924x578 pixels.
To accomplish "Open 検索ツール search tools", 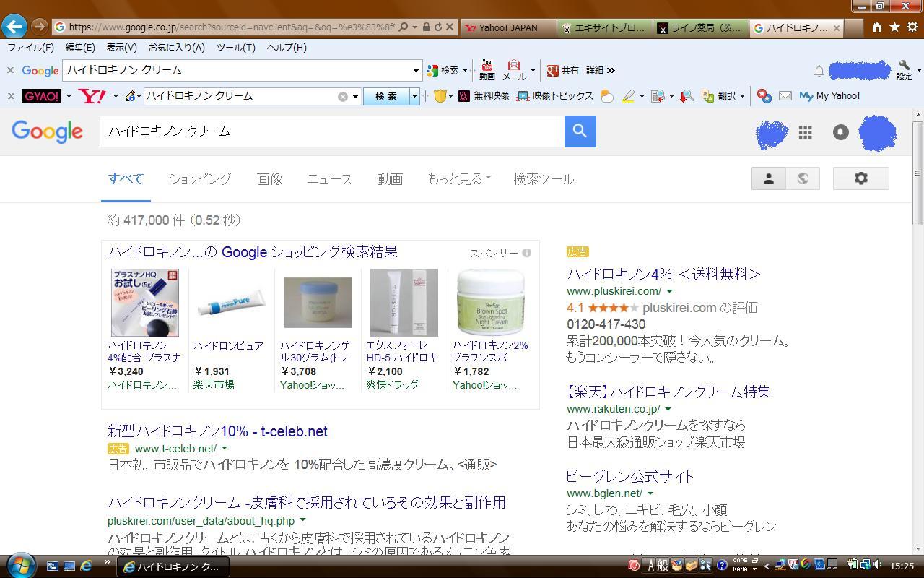I will click(543, 178).
